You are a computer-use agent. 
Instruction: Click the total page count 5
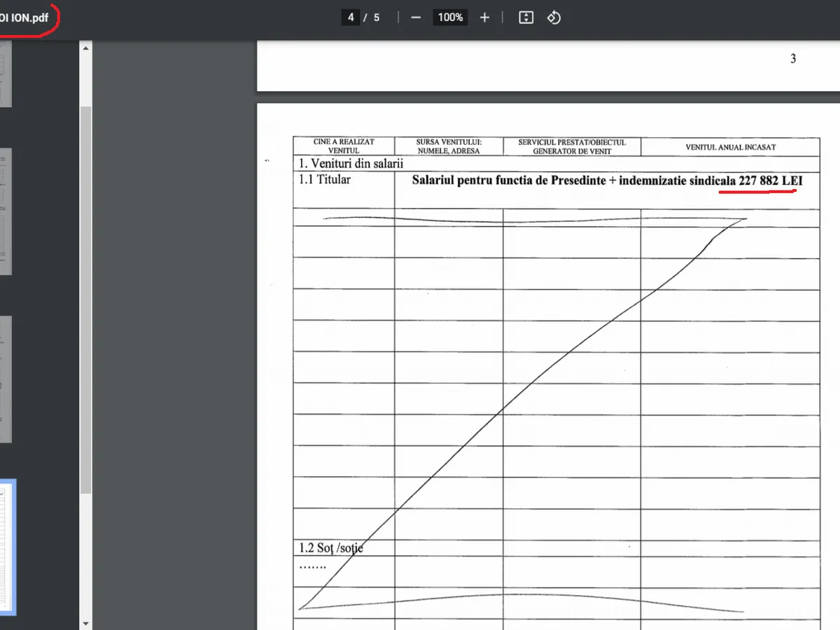[x=377, y=17]
